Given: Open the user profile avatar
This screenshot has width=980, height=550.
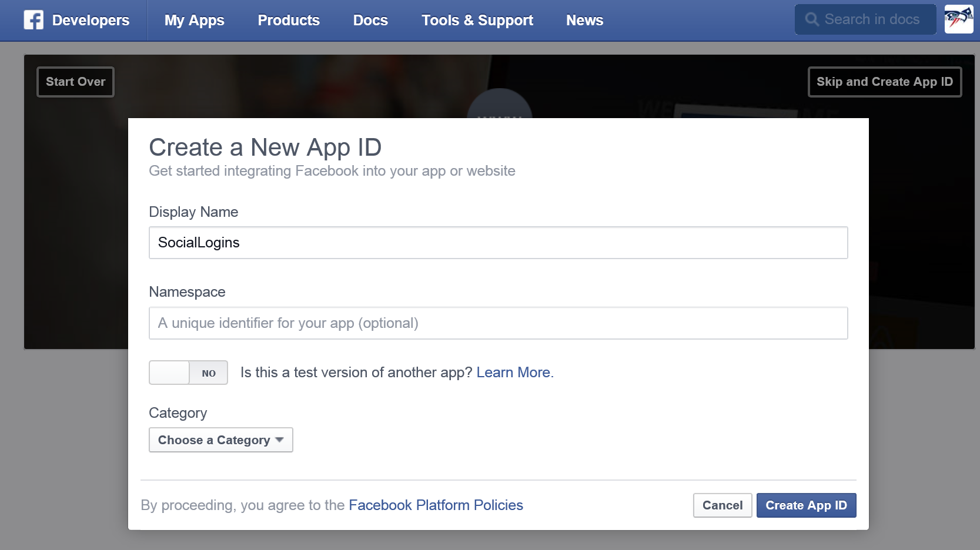Looking at the screenshot, I should tap(958, 19).
